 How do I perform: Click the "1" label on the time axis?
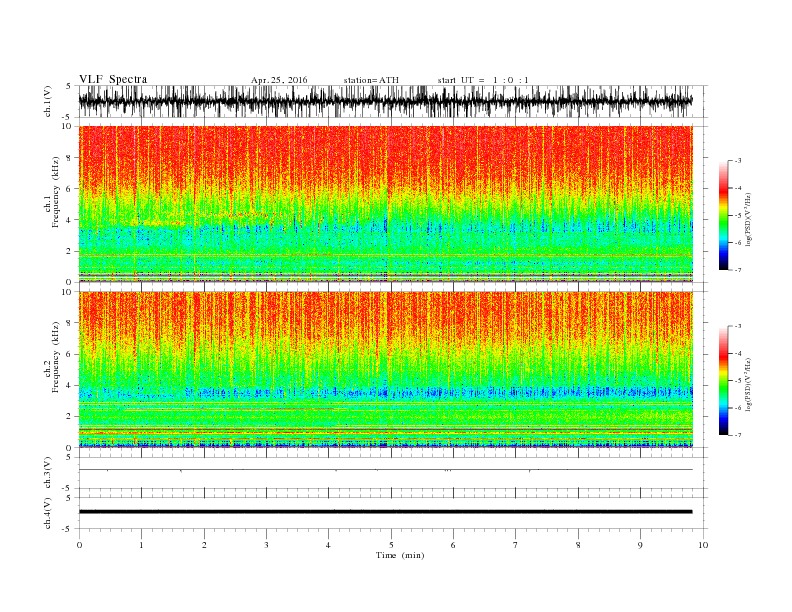tap(141, 545)
